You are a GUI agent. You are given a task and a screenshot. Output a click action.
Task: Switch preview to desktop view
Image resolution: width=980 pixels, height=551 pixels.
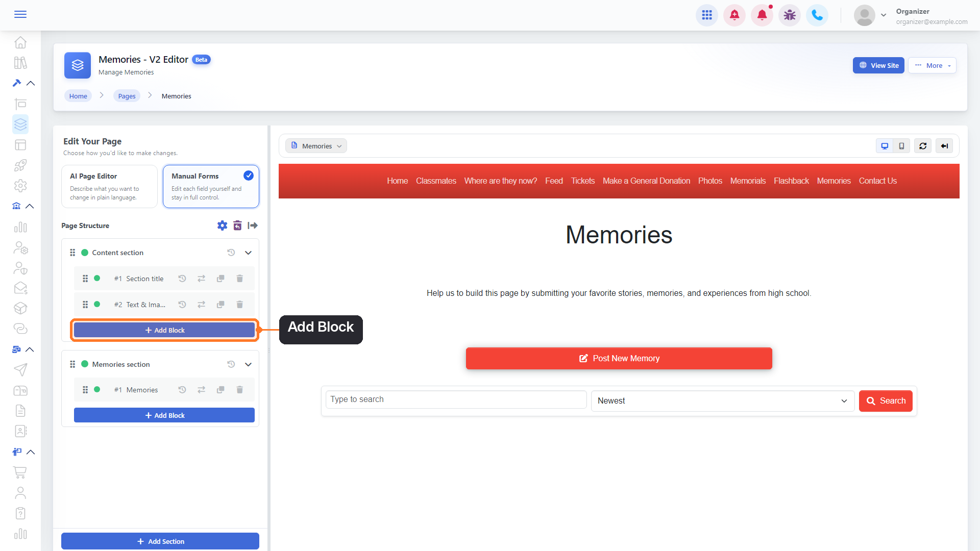click(x=885, y=146)
